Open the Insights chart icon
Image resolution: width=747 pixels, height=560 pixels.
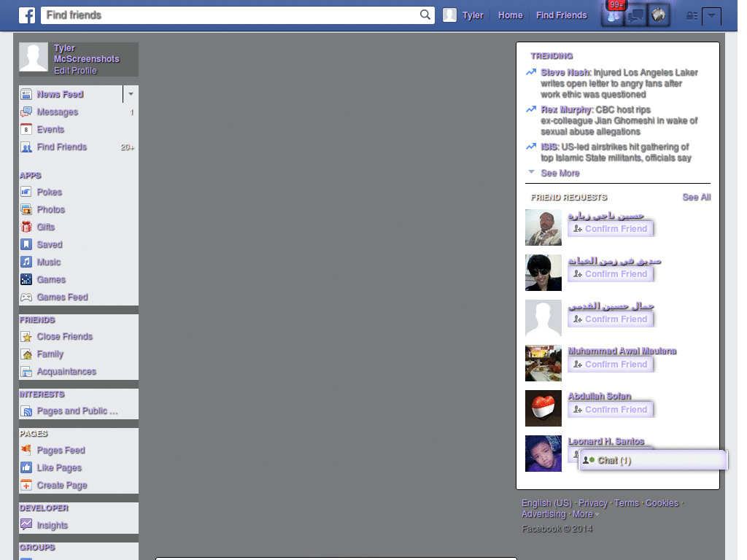(27, 525)
